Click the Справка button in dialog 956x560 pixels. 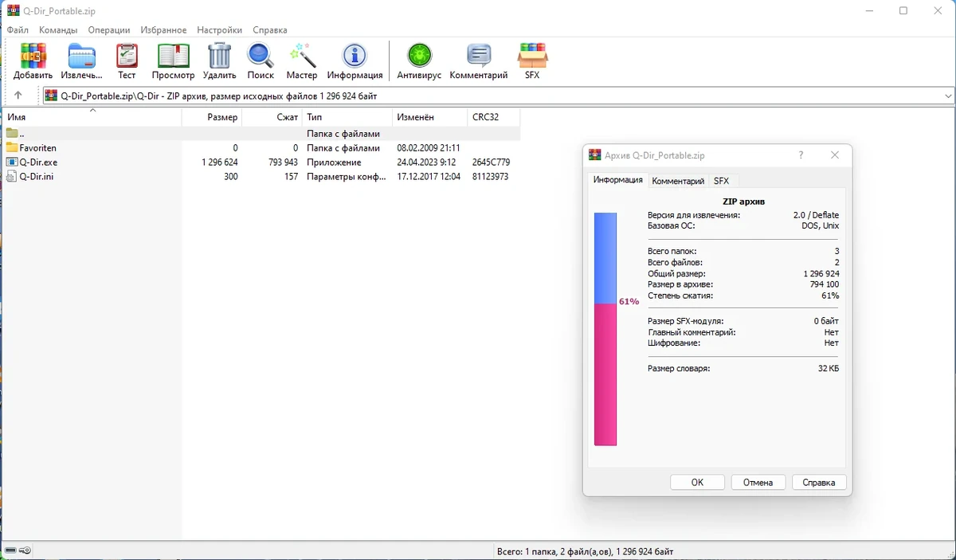pyautogui.click(x=819, y=483)
